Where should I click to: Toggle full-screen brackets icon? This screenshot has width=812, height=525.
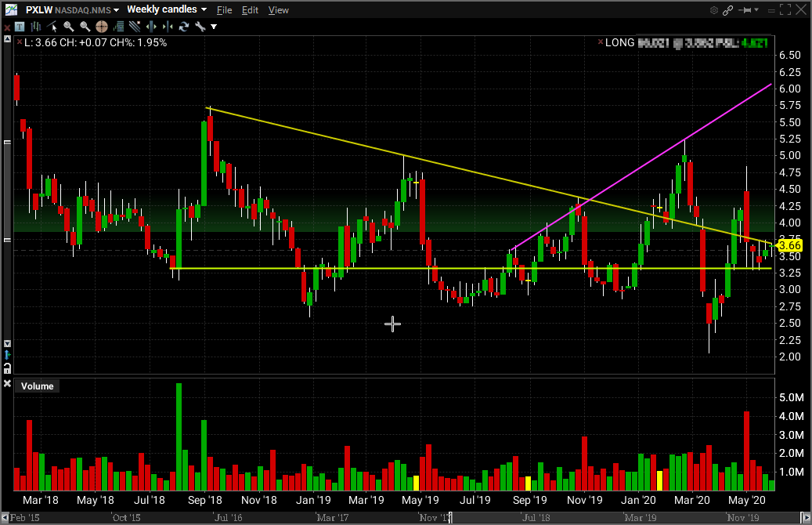point(785,10)
